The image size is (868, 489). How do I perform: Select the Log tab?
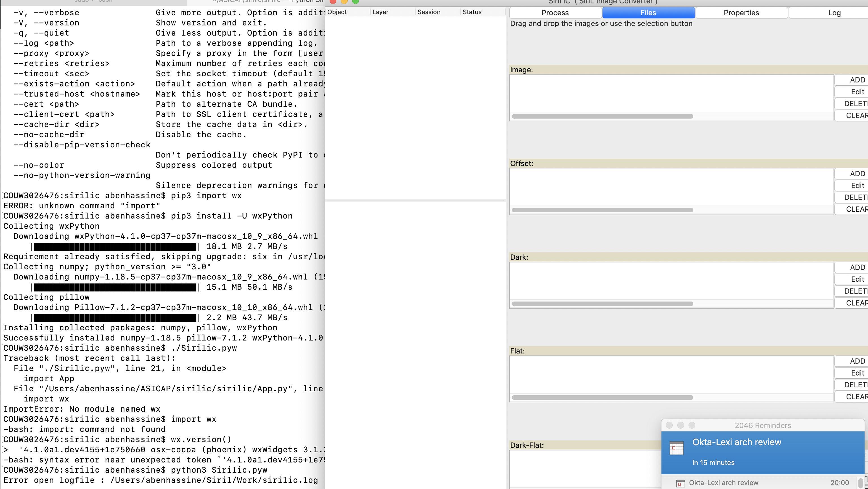click(x=834, y=13)
